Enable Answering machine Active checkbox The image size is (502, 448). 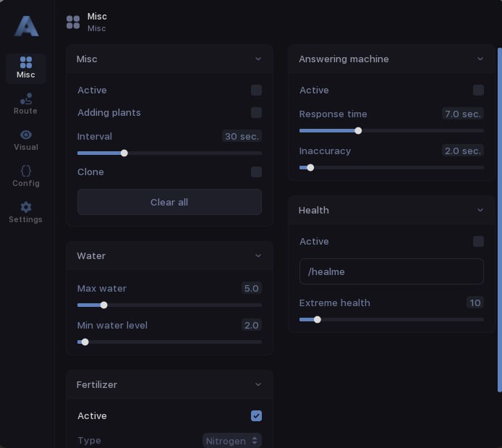click(x=478, y=90)
